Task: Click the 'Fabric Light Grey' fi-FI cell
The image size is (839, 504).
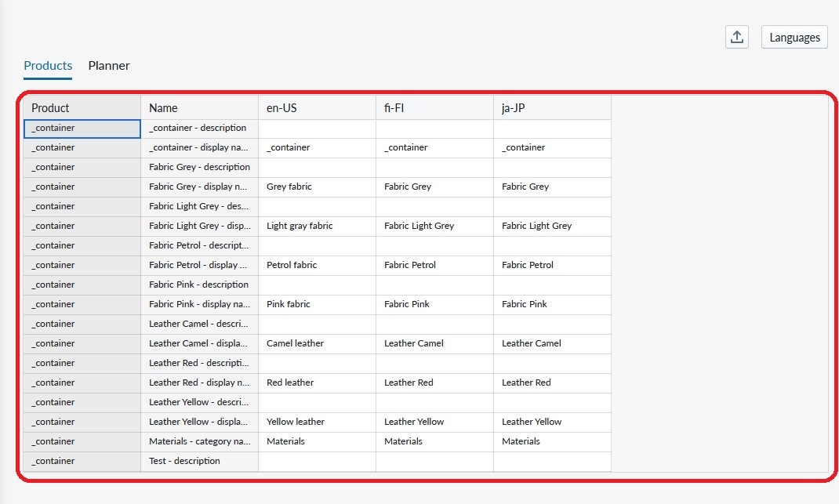Action: (x=435, y=227)
